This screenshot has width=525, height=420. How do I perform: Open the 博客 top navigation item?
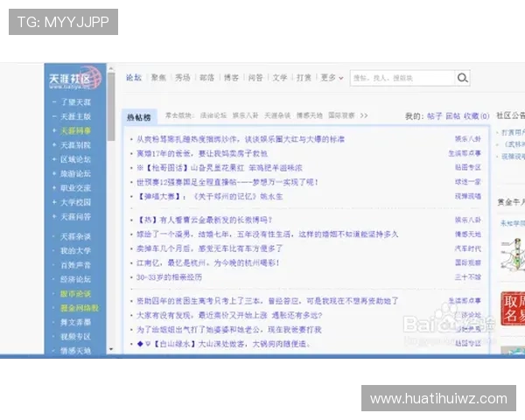231,78
